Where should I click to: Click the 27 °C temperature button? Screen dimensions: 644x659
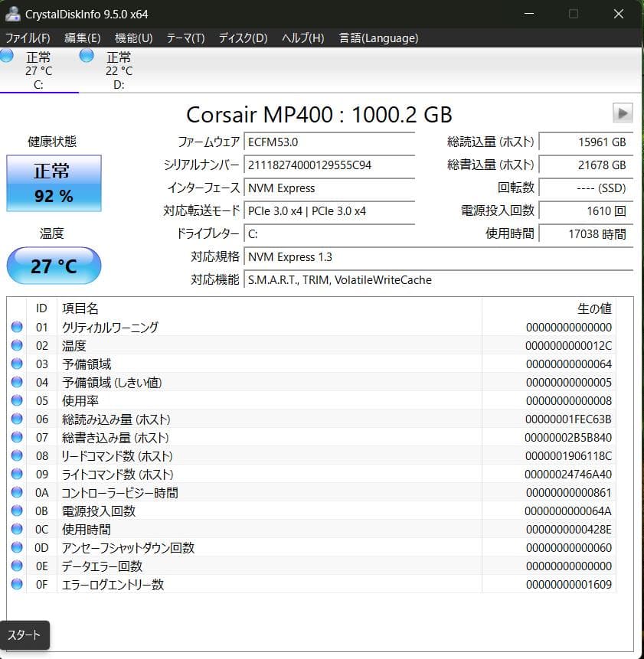pos(54,266)
